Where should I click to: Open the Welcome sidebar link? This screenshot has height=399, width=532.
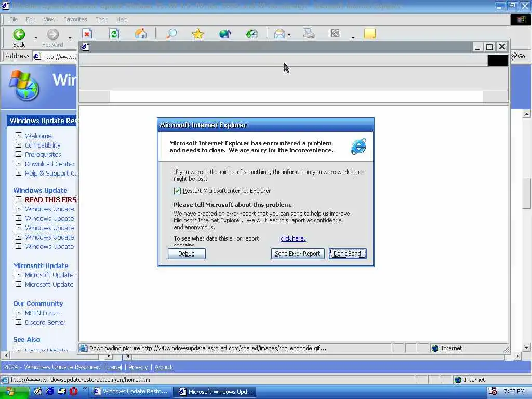38,136
